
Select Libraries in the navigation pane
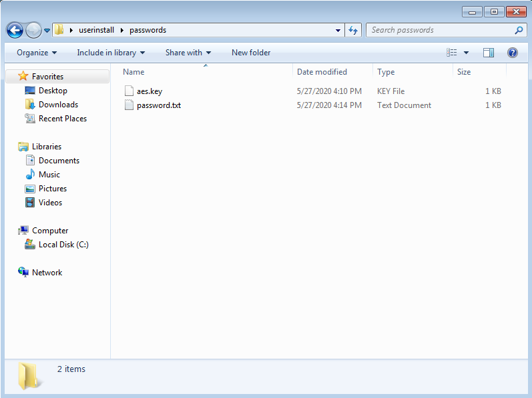47,146
